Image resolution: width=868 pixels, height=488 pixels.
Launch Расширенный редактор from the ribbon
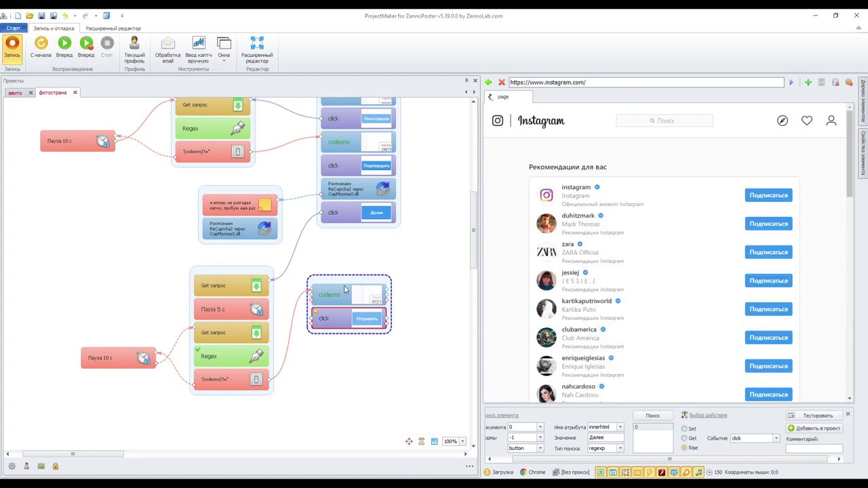click(x=257, y=49)
